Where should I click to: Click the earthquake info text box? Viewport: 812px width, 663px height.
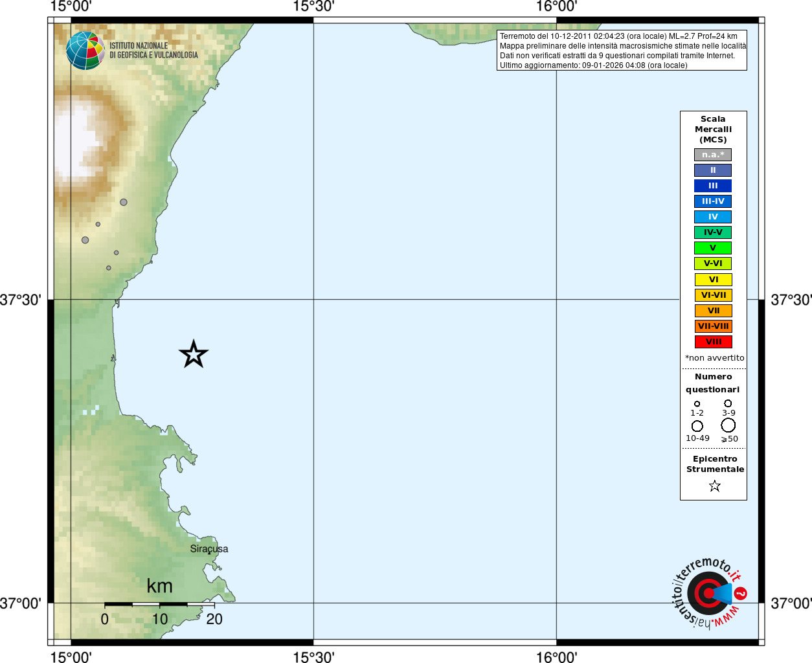pos(622,51)
